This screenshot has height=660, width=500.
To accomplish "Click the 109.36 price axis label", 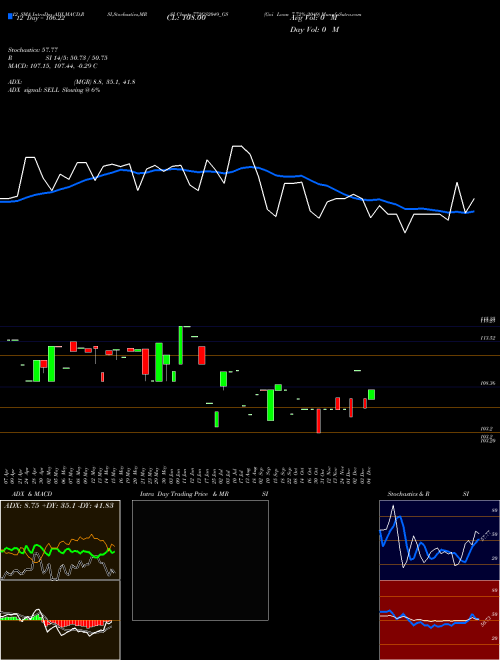I will (488, 383).
